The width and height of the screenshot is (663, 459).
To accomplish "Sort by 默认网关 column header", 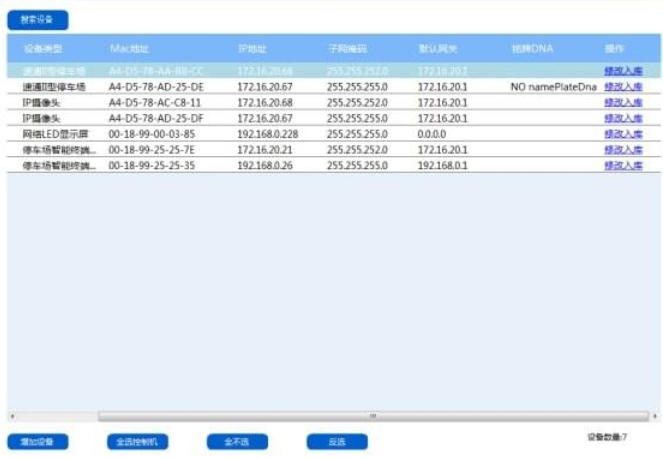I will [x=438, y=49].
